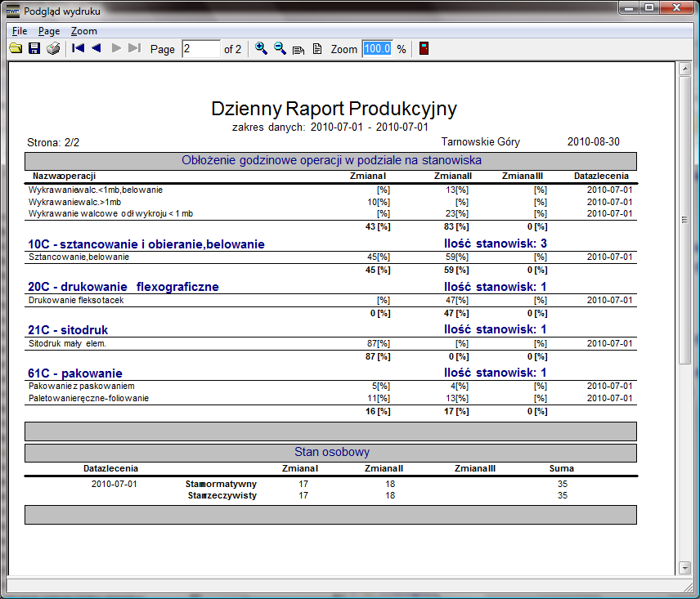Zoom in with the magnifier plus icon
The image size is (700, 599).
tap(262, 49)
